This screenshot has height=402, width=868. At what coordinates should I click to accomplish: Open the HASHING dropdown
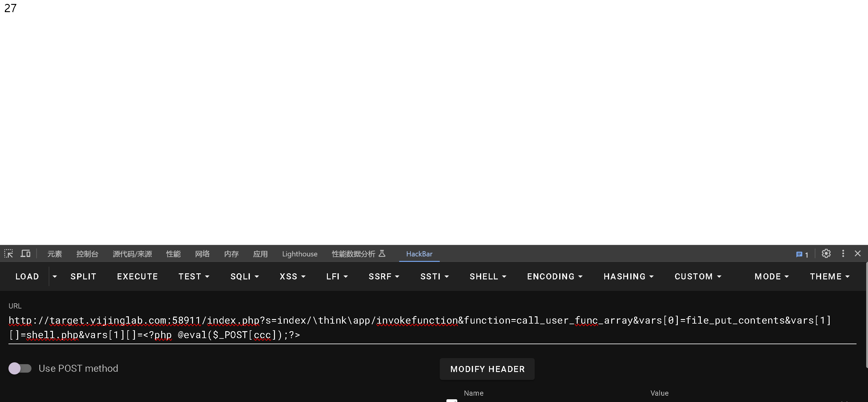(x=628, y=277)
